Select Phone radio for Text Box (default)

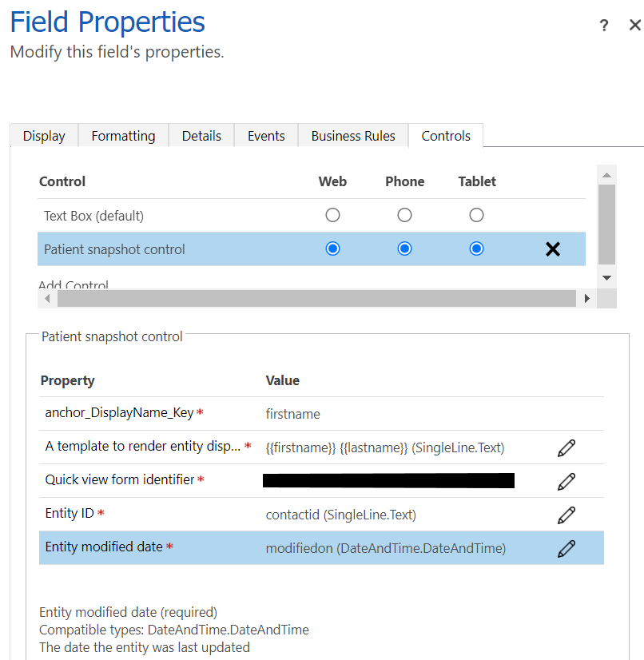[405, 215]
